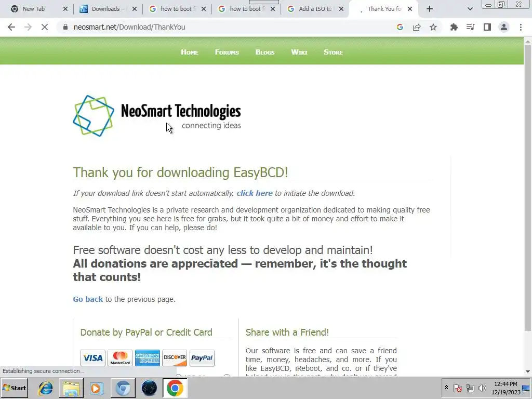
Task: Click the Google icon in the address bar
Action: (400, 27)
